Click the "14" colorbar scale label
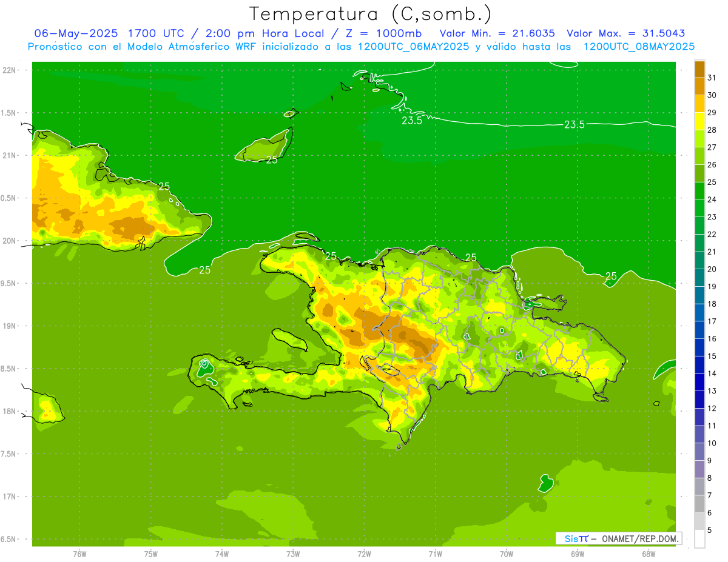 (712, 373)
